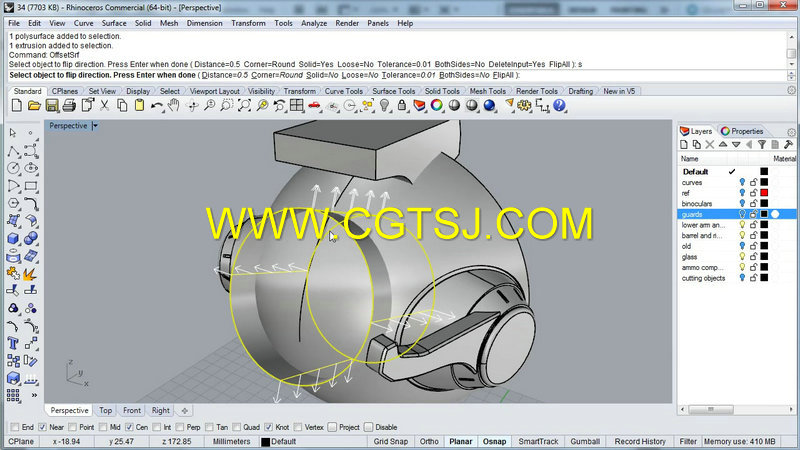The width and height of the screenshot is (800, 450).
Task: Click the Copy icon in the toolbar
Action: tap(122, 106)
